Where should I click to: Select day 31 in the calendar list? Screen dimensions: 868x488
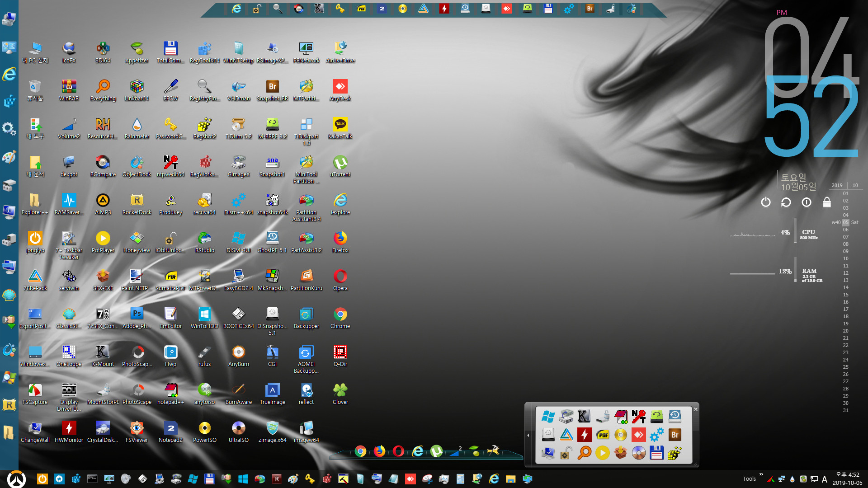(x=845, y=410)
